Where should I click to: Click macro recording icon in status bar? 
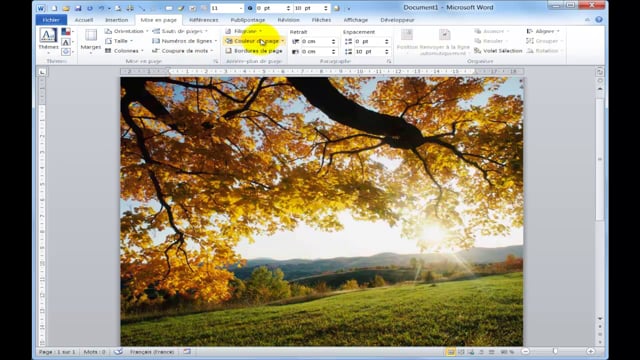[187, 351]
